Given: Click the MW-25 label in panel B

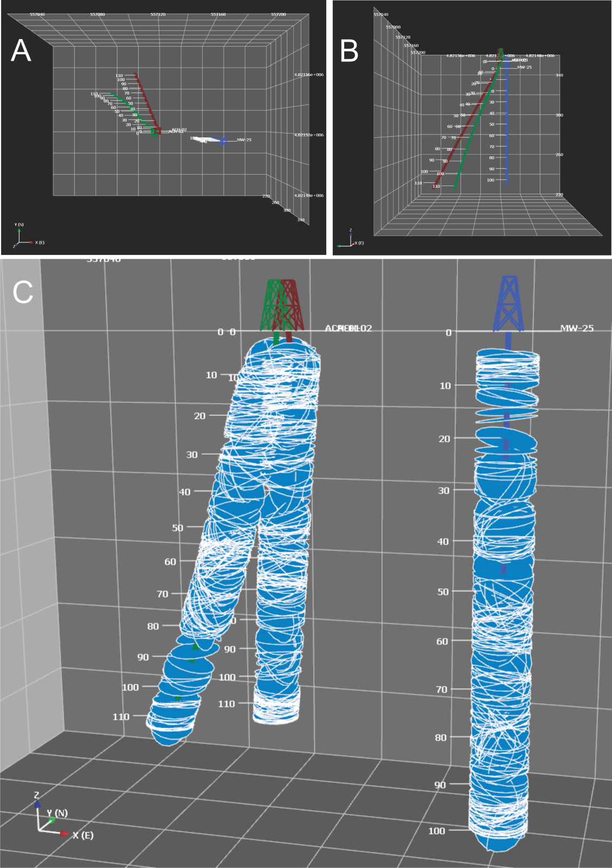Looking at the screenshot, I should point(524,67).
